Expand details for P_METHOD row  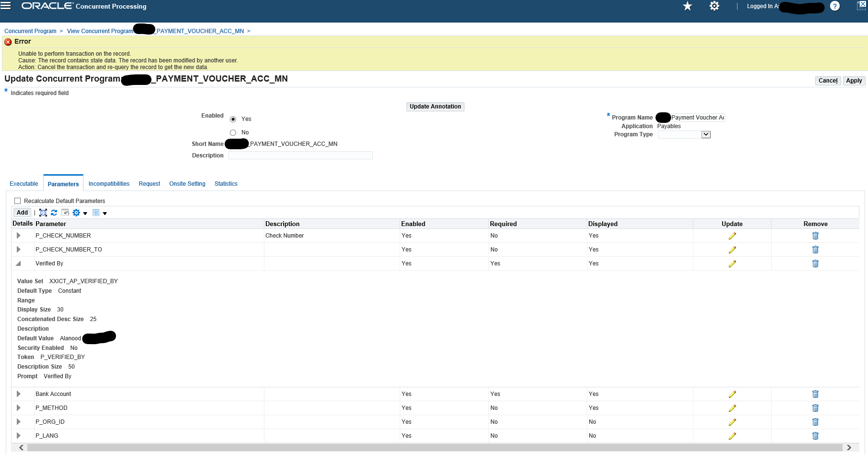(x=19, y=408)
